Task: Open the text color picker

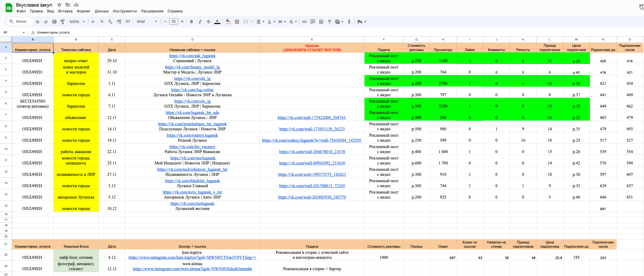Action: (217, 22)
